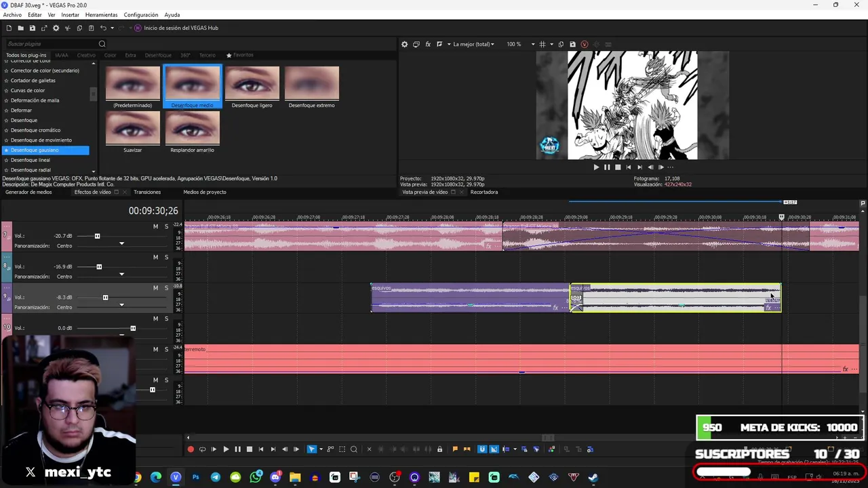868x488 pixels.
Task: Solo track 9 with S button
Action: coord(166,288)
